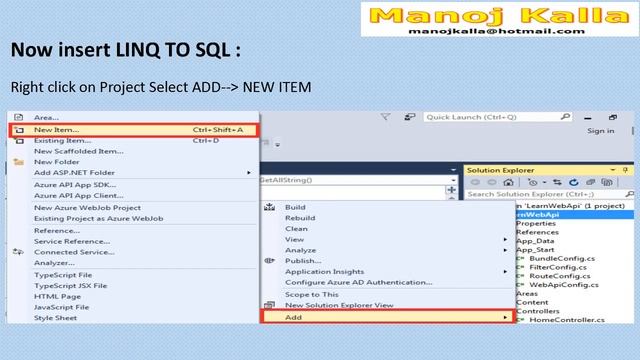Click the Home icon in Solution Explorer toolbar
Image resolution: width=640 pixels, height=360 pixels.
pos(508,182)
